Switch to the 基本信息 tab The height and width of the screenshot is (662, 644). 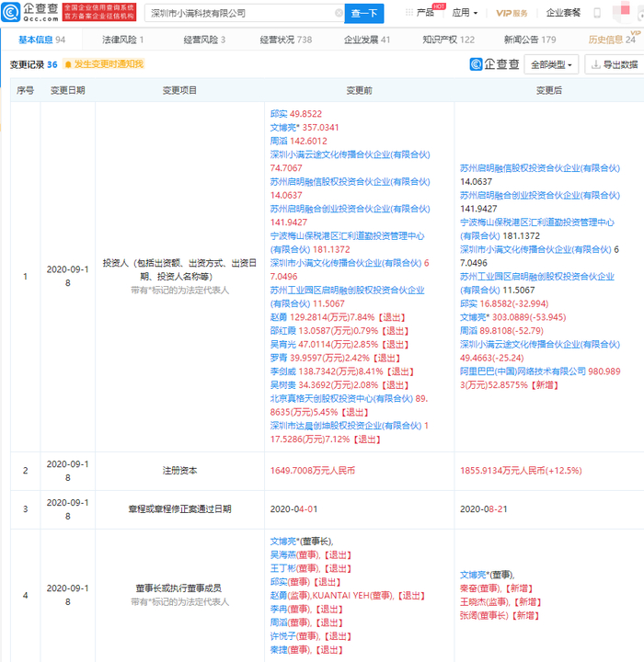click(41, 40)
